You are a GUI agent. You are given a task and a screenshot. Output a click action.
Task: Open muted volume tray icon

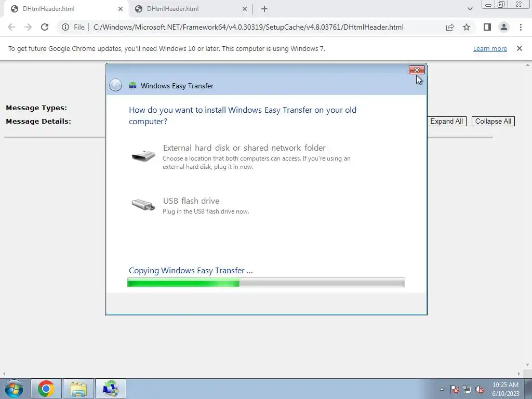point(480,389)
